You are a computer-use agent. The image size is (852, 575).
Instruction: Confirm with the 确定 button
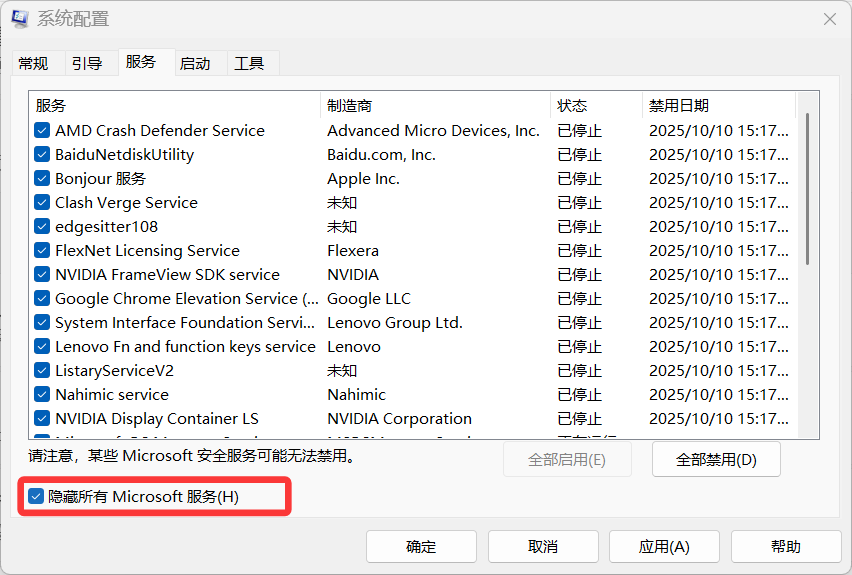[x=422, y=547]
